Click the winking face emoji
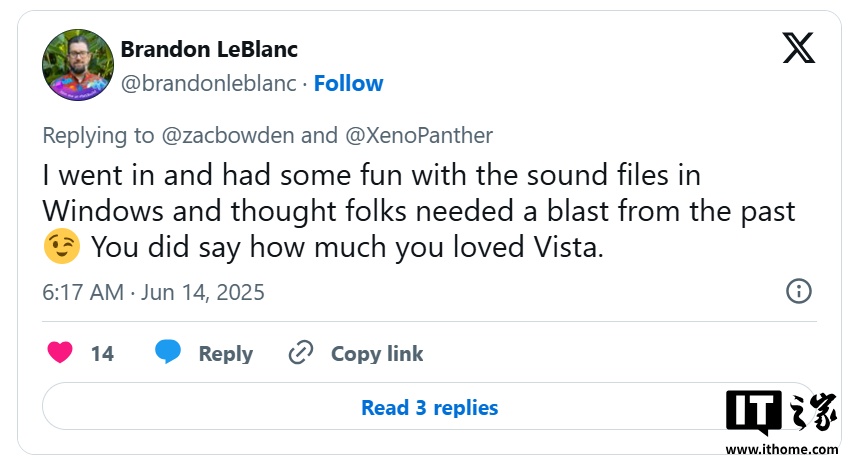 (62, 248)
